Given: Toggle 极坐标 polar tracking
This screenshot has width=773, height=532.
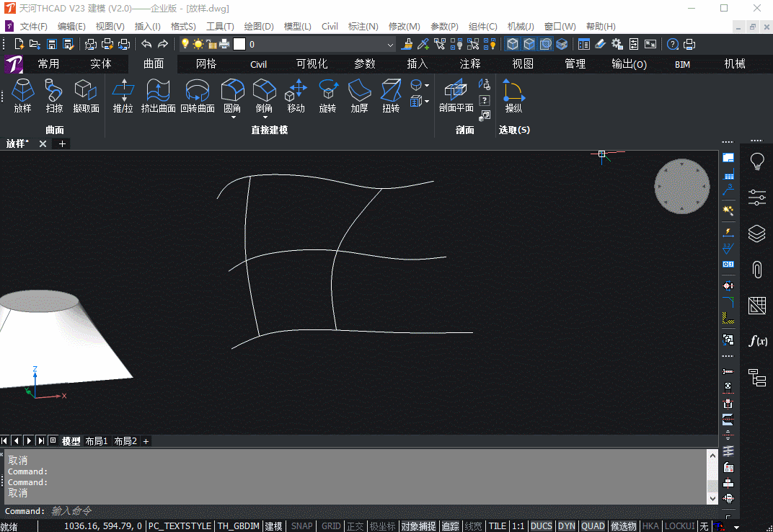Looking at the screenshot, I should (383, 526).
